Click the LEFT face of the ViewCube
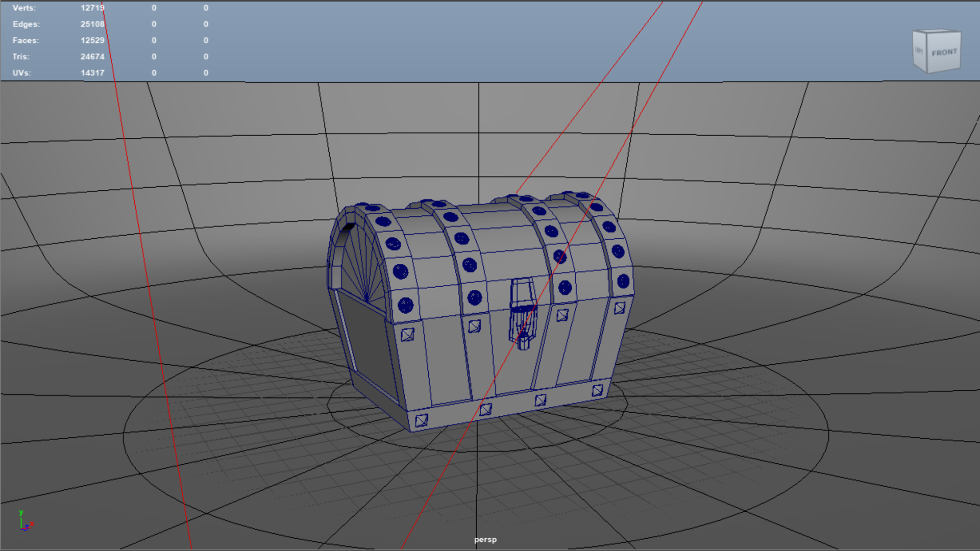Screen dimensions: 980x551 919,51
